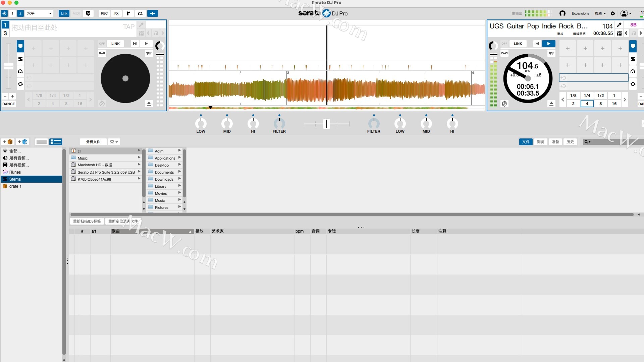Viewport: 644px width, 362px height.
Task: Play the left deck
Action: (x=146, y=44)
